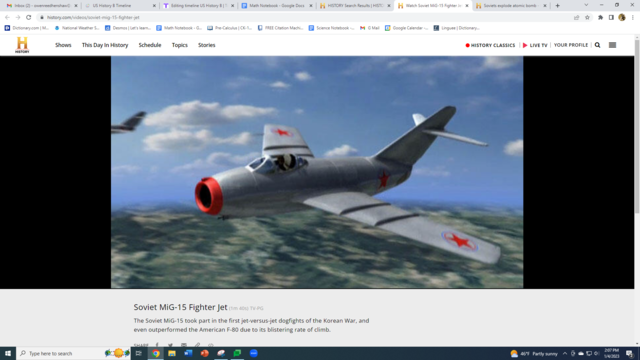640x360 pixels.
Task: Open PowerPoint from the taskbar
Action: pos(204,353)
